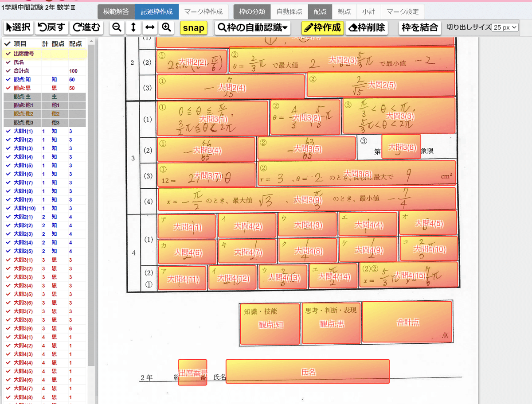Click the 観点:知 frame on the sheet
This screenshot has height=404, width=532.
(x=270, y=324)
